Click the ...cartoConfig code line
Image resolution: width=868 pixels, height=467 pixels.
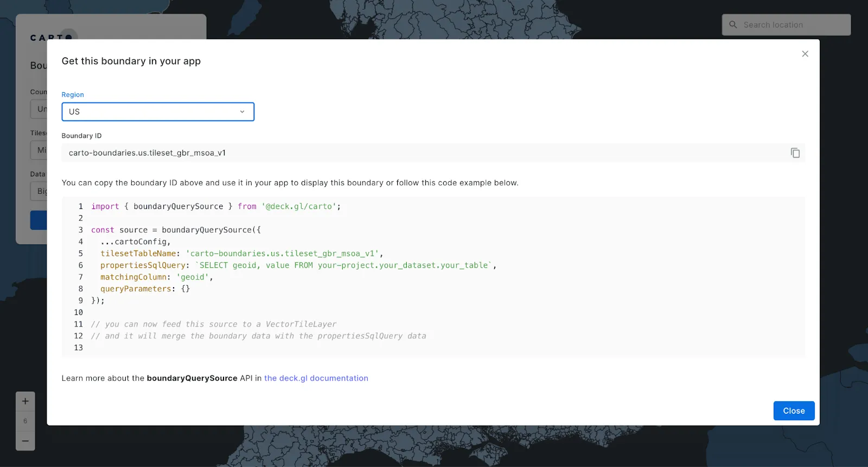tap(136, 242)
